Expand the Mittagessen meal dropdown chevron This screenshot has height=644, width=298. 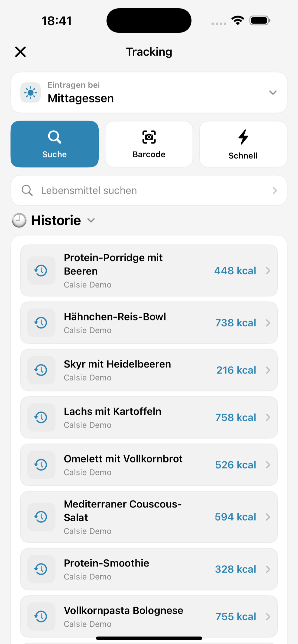[x=273, y=92]
